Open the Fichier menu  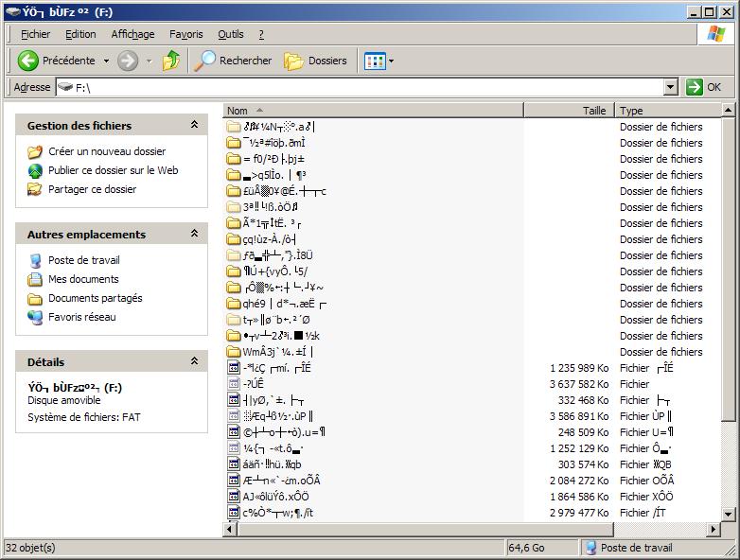(35, 34)
